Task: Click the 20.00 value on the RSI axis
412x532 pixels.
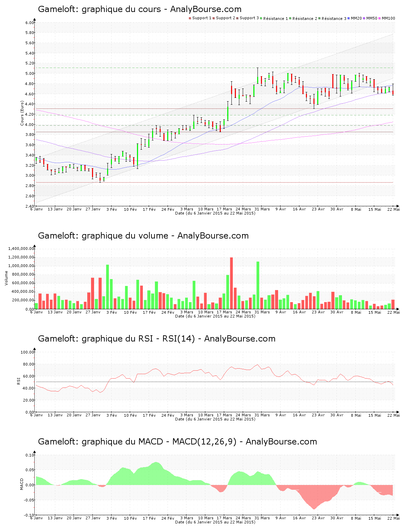Action: 28,400
